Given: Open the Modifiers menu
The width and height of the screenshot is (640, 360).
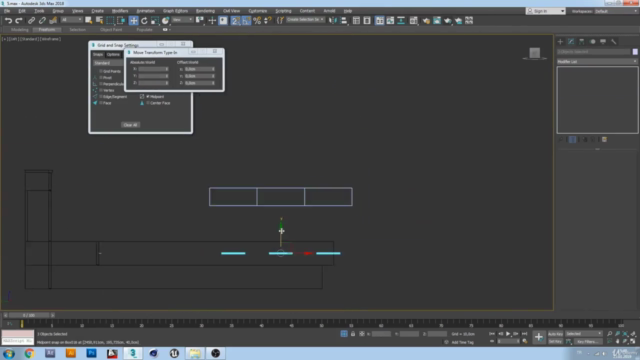Looking at the screenshot, I should click(x=120, y=11).
